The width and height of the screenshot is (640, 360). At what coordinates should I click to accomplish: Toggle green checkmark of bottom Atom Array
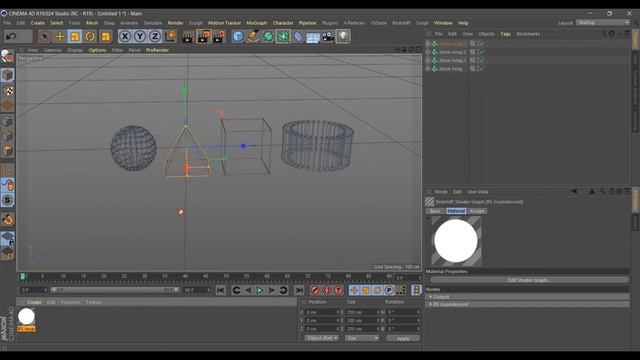pos(482,69)
